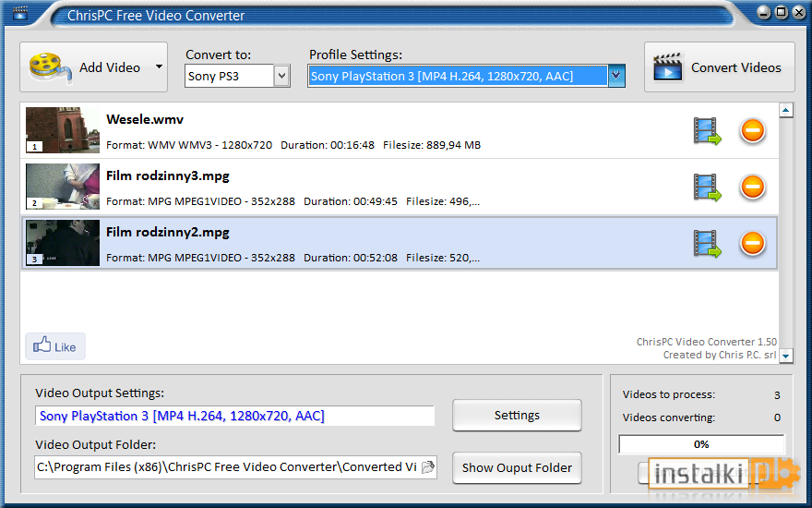The width and height of the screenshot is (812, 508).
Task: Click Film rodzinny3.mpg duration 00:49:45 text
Action: (x=351, y=201)
